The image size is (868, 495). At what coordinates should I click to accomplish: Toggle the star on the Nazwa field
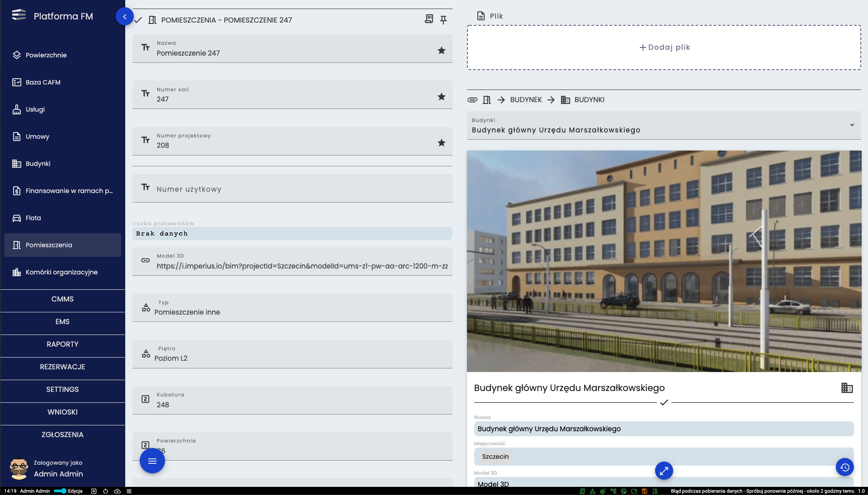coord(442,51)
